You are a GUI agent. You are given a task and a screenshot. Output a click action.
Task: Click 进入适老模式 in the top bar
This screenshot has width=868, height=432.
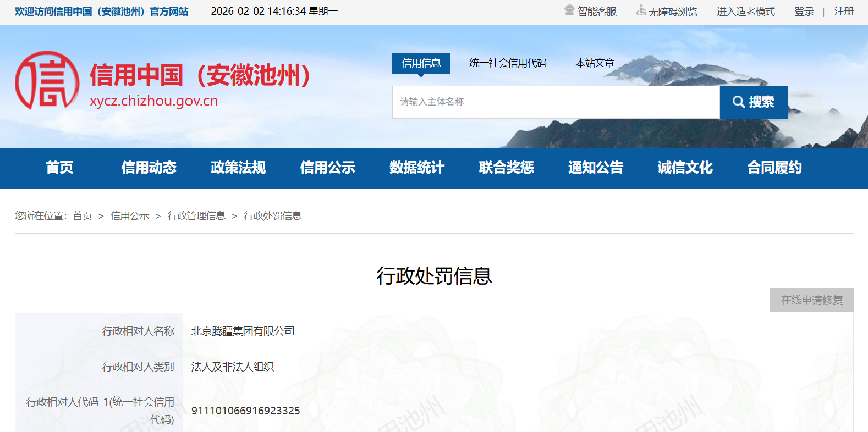pyautogui.click(x=746, y=12)
